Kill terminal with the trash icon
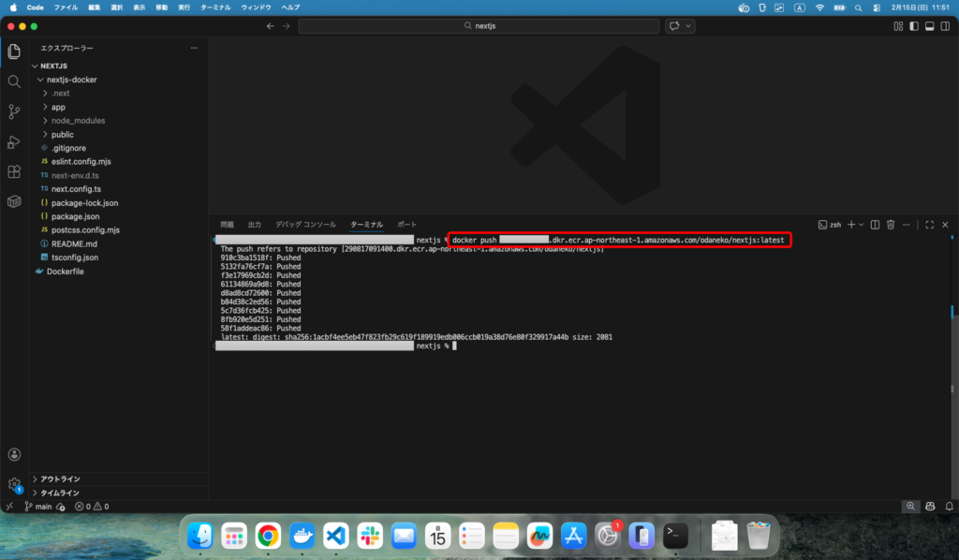The width and height of the screenshot is (959, 560). [891, 225]
